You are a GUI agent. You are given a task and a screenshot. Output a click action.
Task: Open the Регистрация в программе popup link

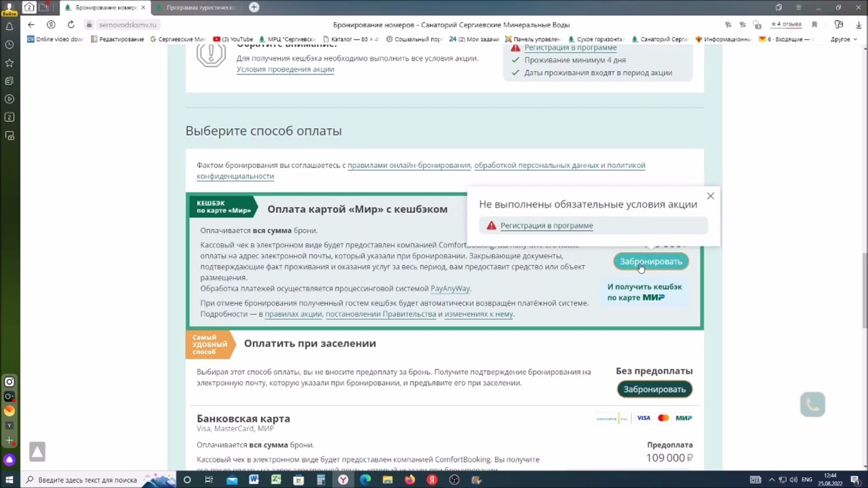point(547,226)
